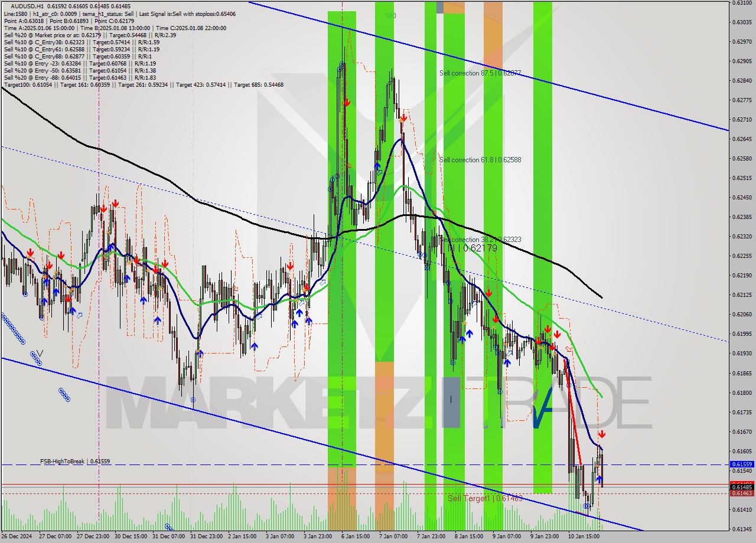
Task: Click the 'Sell %10 @ C_Entry38: 0.62323' line
Action: click(82, 42)
